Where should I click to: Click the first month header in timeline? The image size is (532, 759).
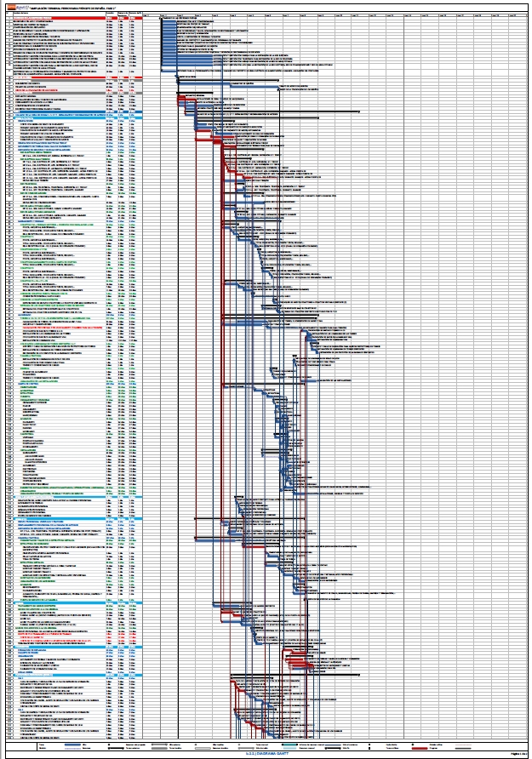pyautogui.click(x=151, y=15)
